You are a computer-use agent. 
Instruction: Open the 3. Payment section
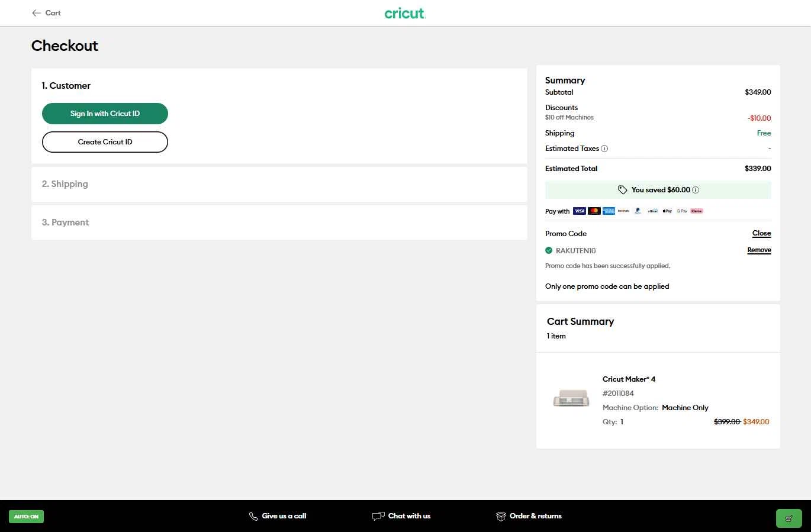279,223
